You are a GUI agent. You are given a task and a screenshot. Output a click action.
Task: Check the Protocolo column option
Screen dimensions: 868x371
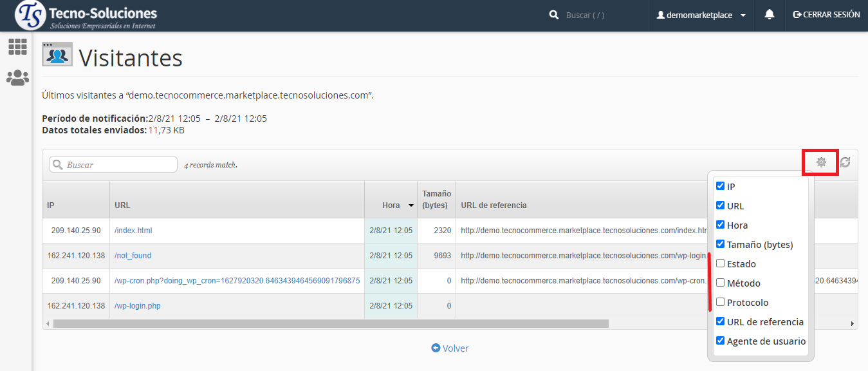(x=721, y=302)
